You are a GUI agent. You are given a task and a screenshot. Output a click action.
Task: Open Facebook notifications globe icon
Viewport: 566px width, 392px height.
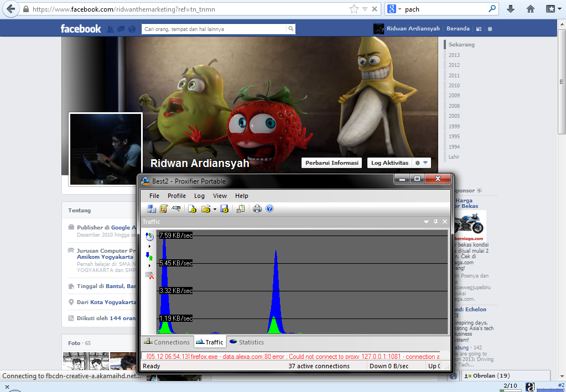tap(132, 29)
